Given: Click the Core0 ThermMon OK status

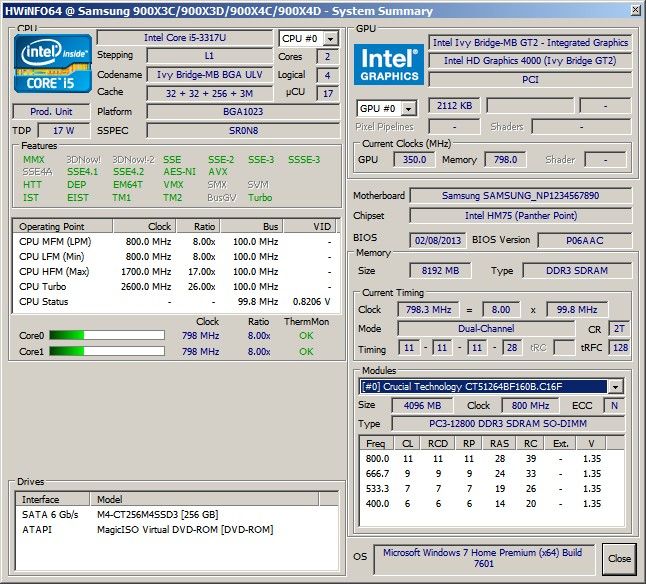Looking at the screenshot, I should [x=306, y=336].
